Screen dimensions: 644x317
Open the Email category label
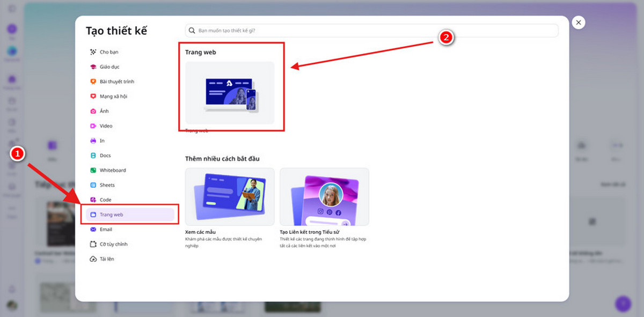tap(106, 229)
